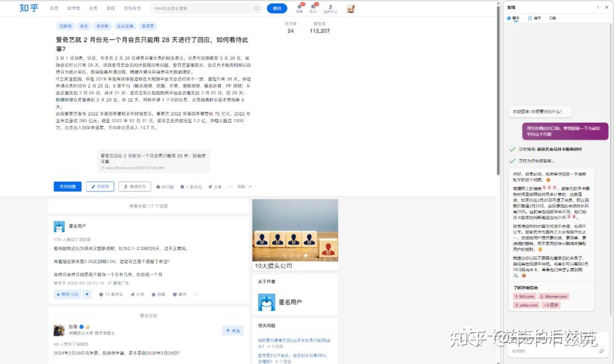Open the send icon in the chat input

602,351
